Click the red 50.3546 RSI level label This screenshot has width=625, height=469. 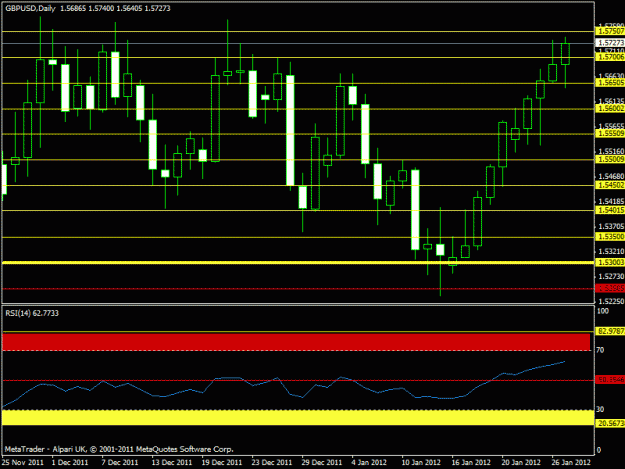point(610,380)
